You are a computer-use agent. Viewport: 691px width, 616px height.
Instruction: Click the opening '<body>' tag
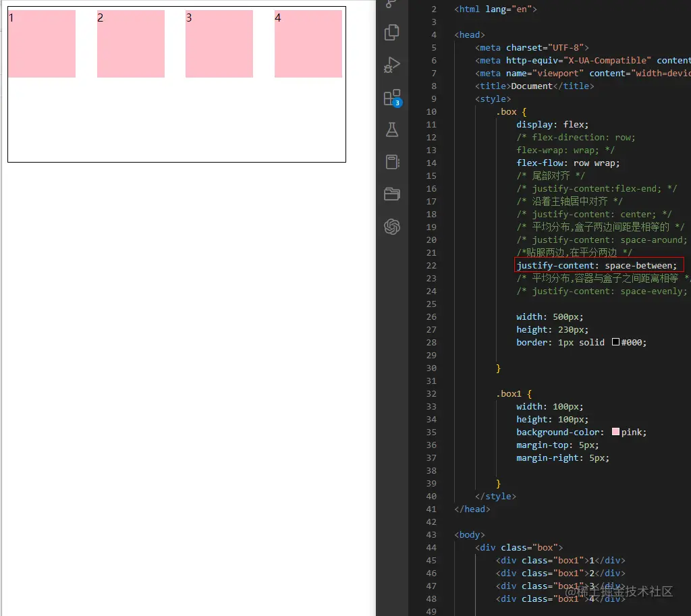tap(470, 534)
